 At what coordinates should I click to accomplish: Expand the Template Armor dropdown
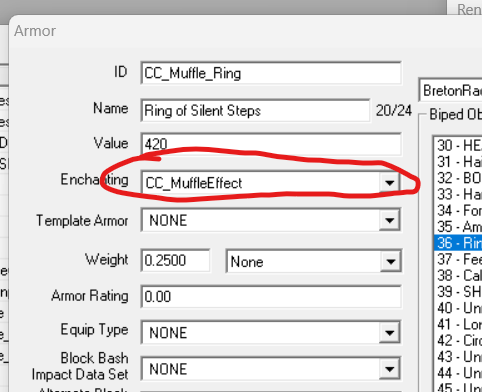click(x=389, y=220)
